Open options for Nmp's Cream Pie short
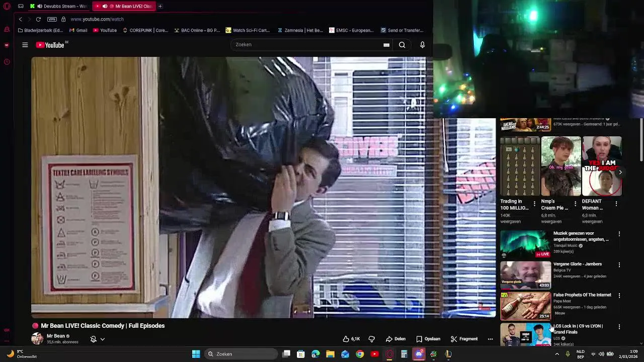644x362 pixels. point(575,204)
